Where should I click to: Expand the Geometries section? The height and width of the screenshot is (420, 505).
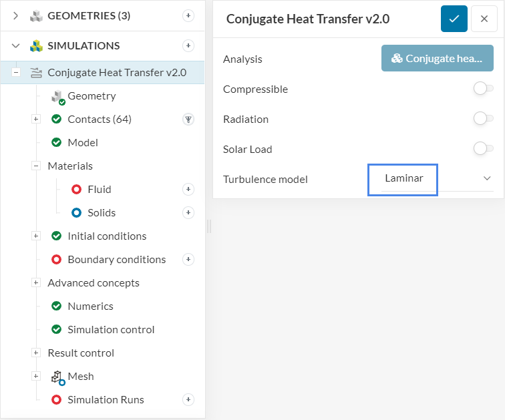[x=16, y=15]
